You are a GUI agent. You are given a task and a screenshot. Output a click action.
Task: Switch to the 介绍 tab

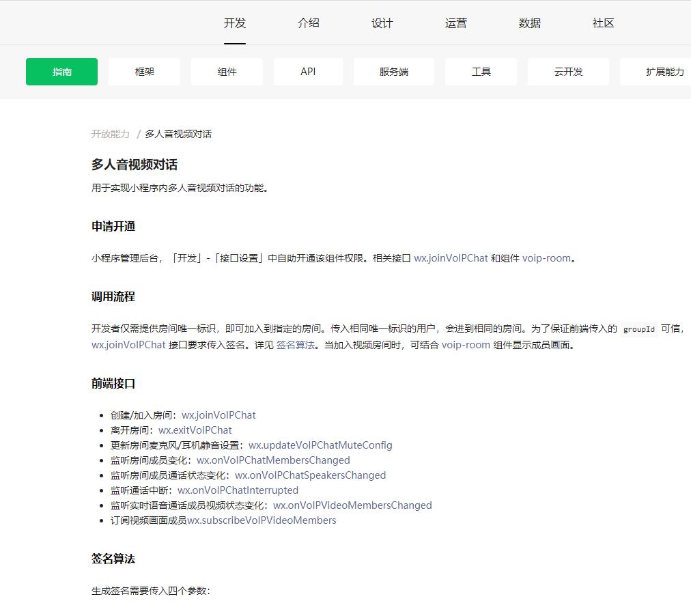click(x=308, y=23)
